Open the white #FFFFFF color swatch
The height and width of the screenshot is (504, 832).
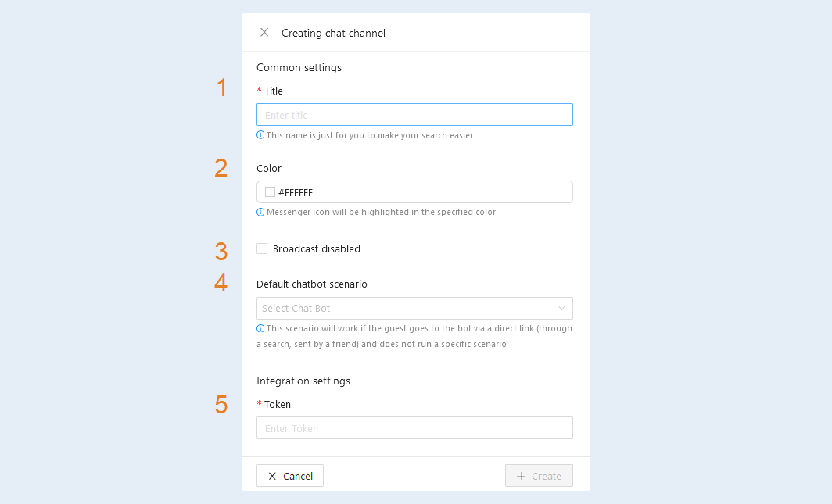pos(270,192)
